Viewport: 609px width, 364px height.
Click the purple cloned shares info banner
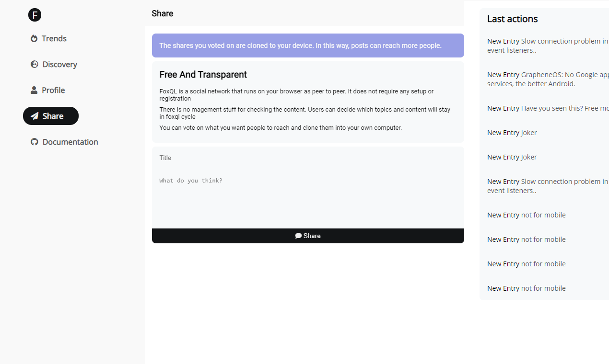coord(308,45)
